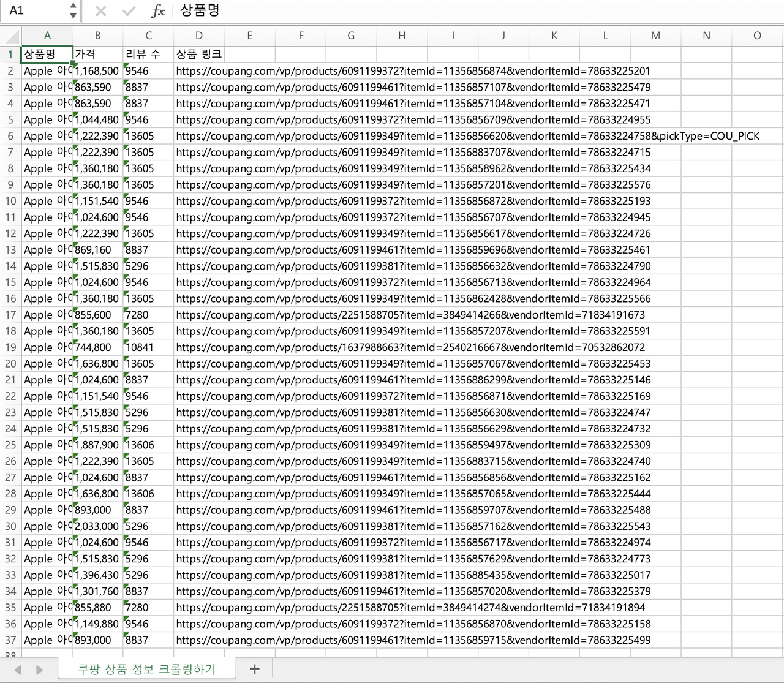Select column H header
Image resolution: width=784 pixels, height=683 pixels.
click(402, 36)
